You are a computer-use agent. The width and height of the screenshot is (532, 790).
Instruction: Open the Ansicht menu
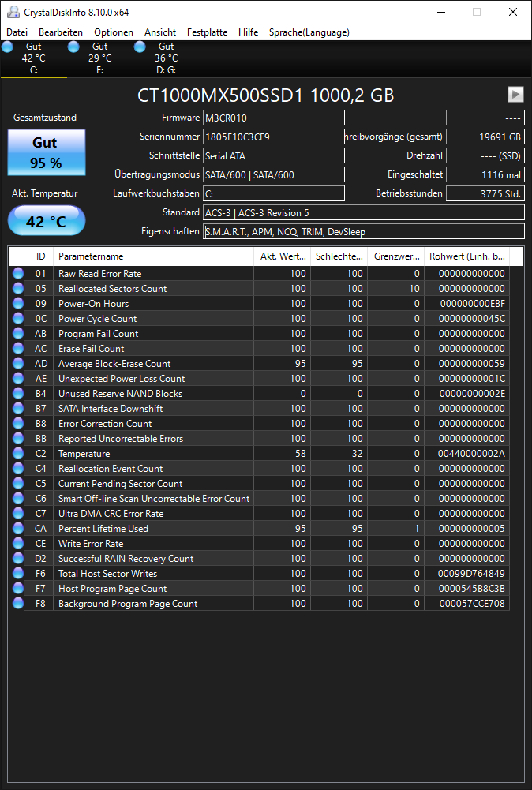160,32
